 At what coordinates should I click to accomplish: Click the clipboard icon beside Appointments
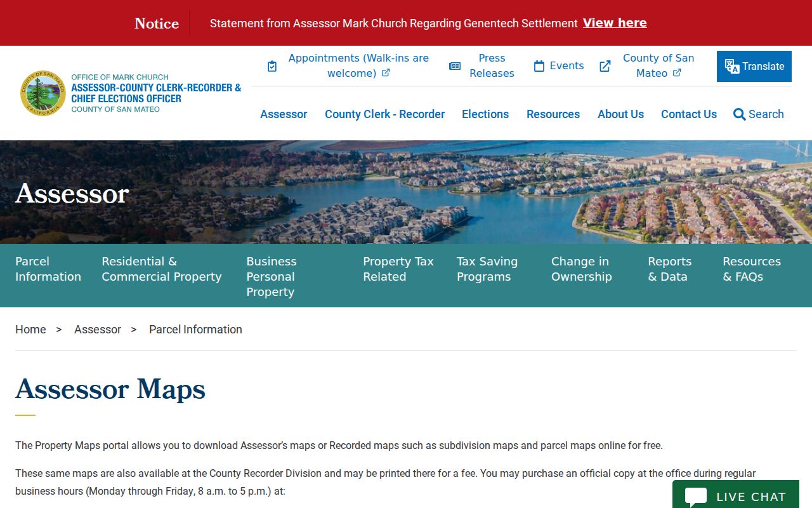(272, 66)
